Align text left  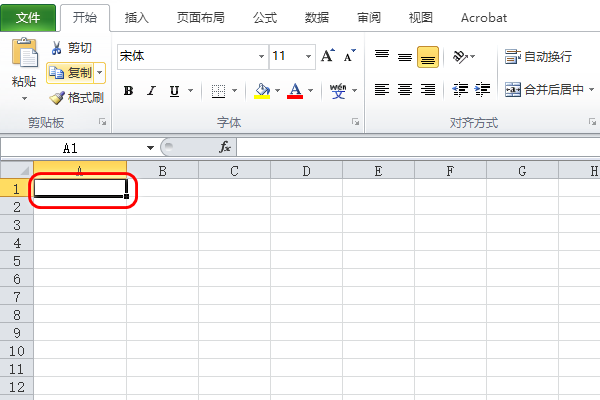[382, 90]
